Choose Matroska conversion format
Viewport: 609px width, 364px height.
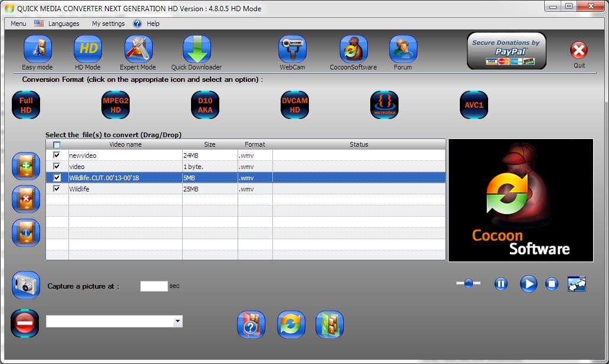coord(384,105)
